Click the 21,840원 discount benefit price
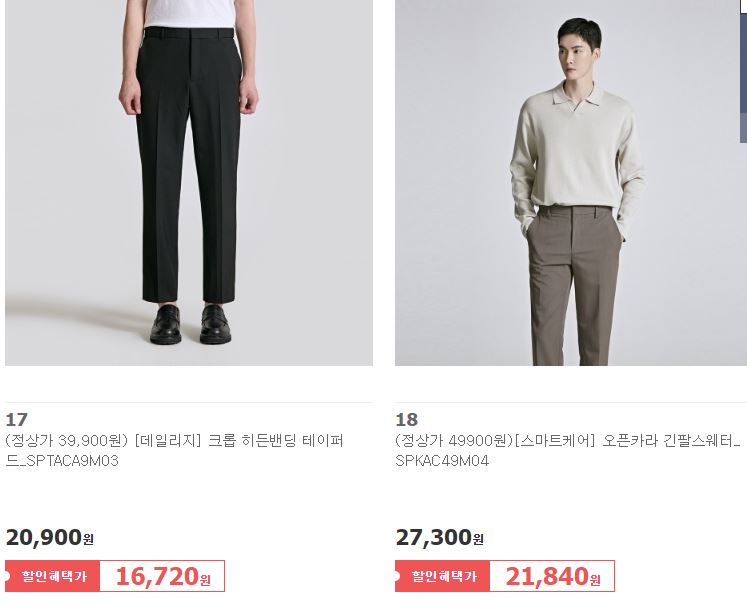Screen dimensions: 747x612 pos(553,576)
